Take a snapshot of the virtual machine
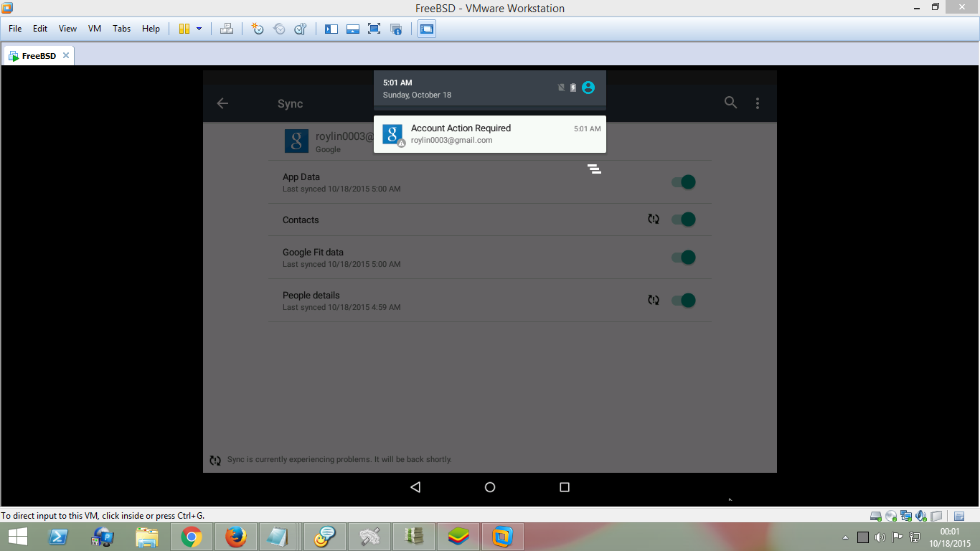This screenshot has width=980, height=551. [258, 29]
